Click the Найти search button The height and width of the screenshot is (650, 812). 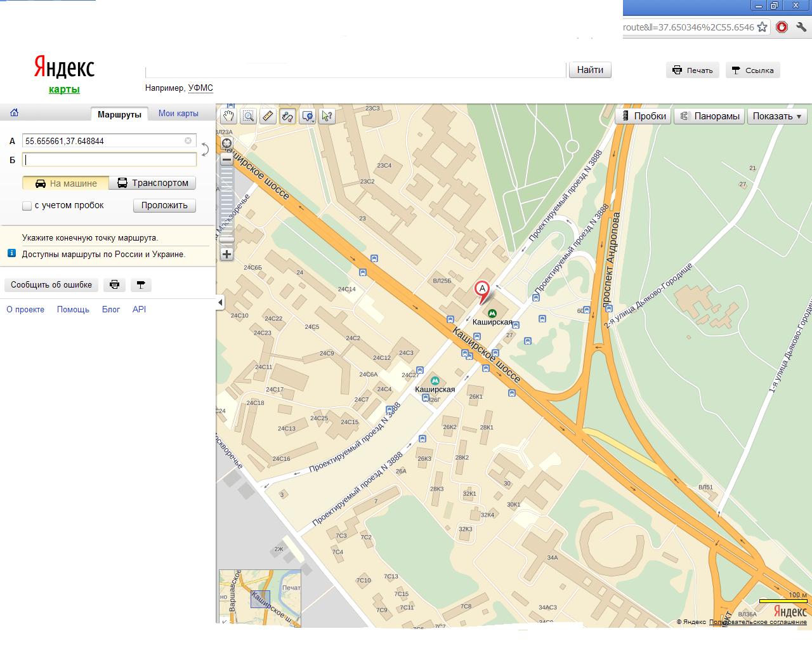tap(590, 70)
